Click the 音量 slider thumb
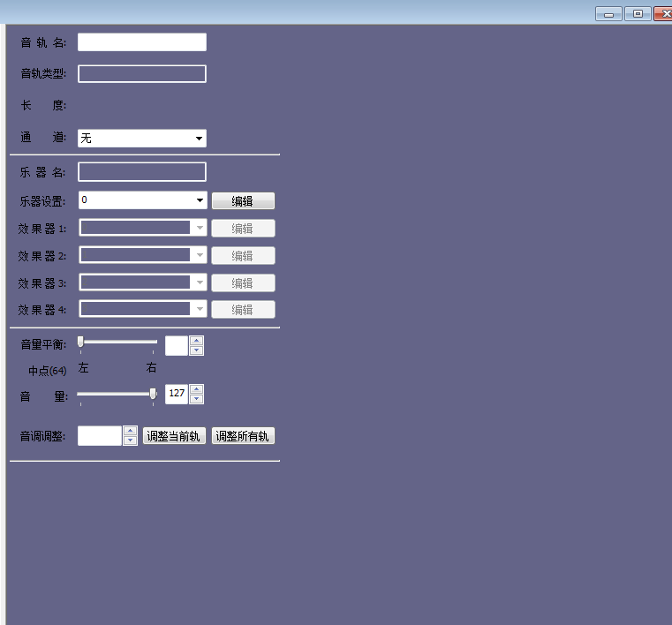672x625 pixels. click(x=153, y=394)
